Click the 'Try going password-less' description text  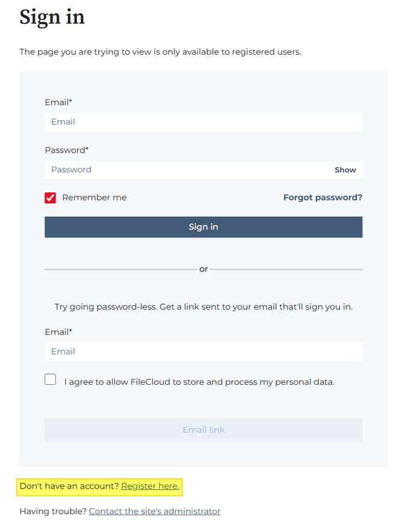point(203,307)
